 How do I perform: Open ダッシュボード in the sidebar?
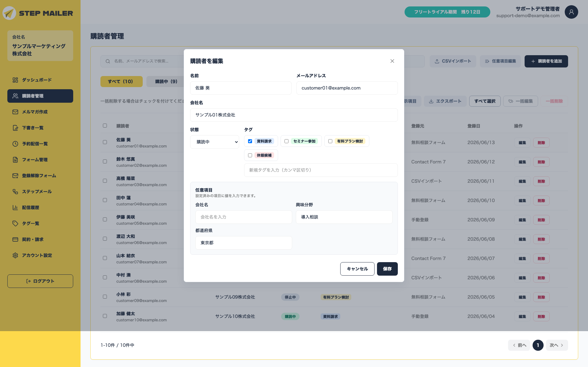pyautogui.click(x=40, y=80)
